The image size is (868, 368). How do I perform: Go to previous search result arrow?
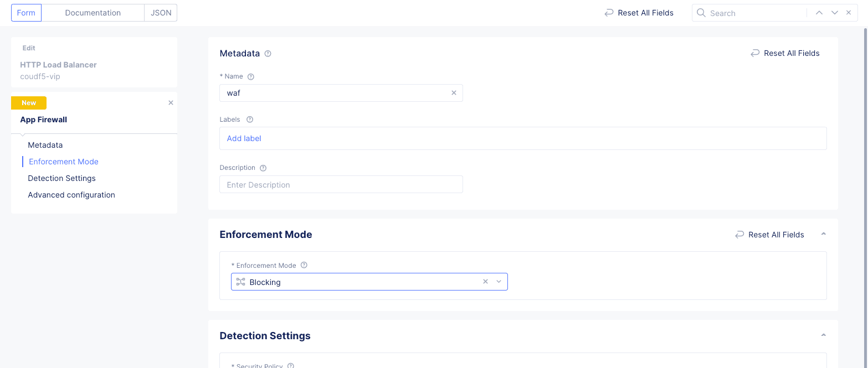[819, 13]
